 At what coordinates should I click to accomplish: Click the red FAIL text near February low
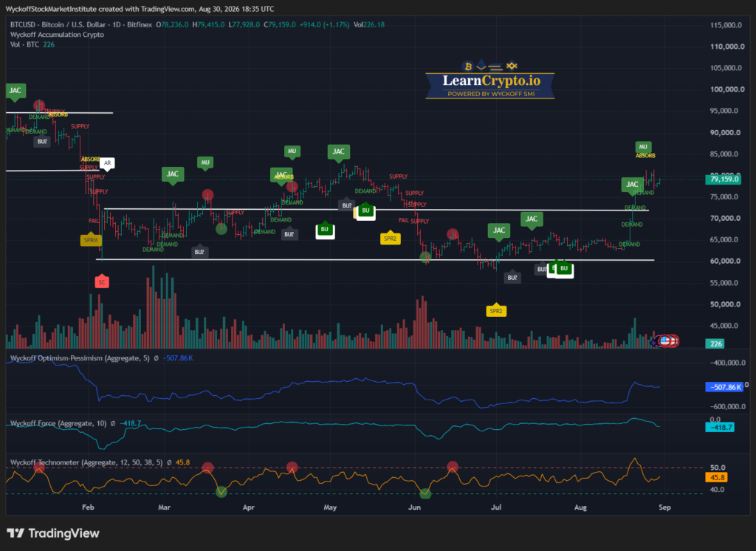(94, 221)
